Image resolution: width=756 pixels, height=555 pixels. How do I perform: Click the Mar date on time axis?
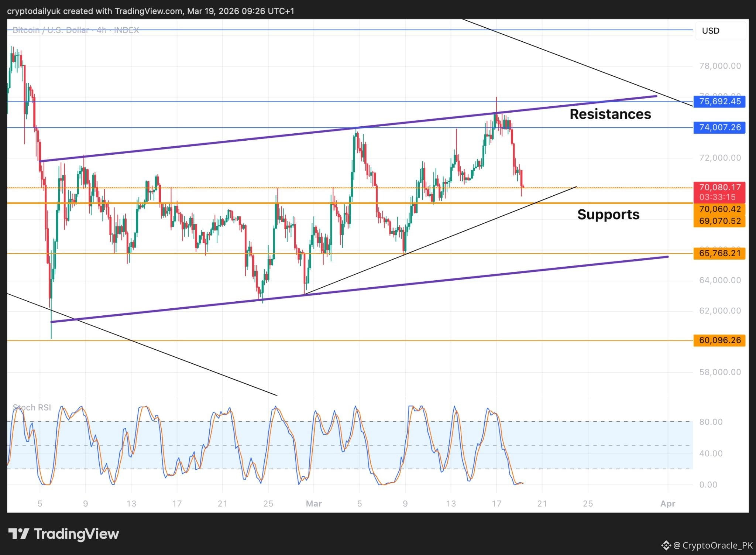click(x=314, y=504)
